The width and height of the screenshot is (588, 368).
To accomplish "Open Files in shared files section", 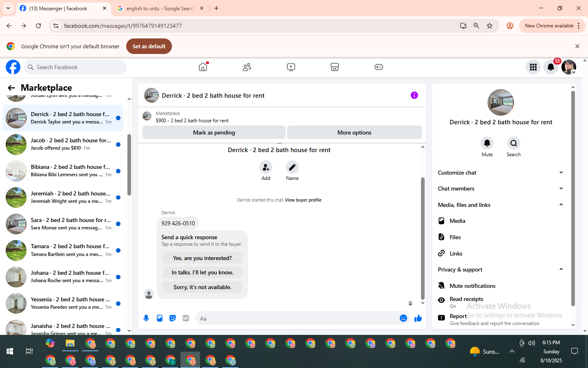I will click(x=501, y=237).
